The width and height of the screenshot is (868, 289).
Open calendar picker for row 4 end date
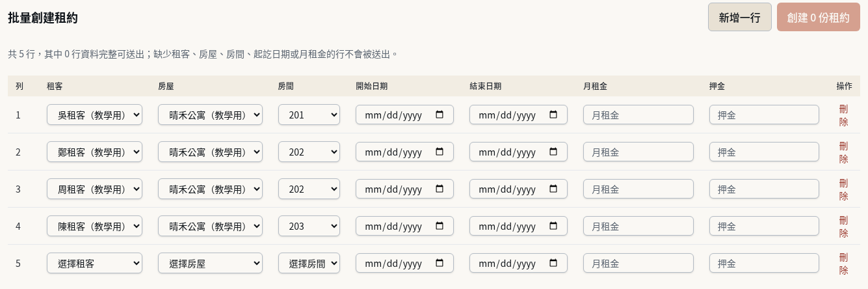(x=553, y=226)
